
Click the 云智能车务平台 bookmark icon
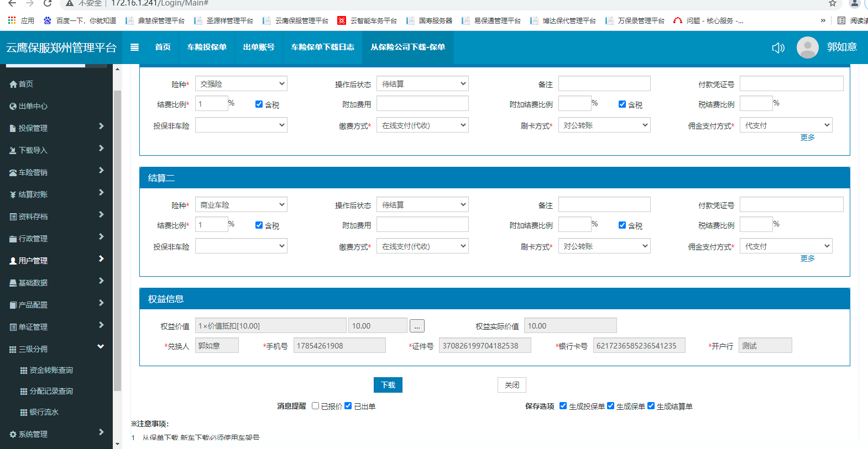pos(342,20)
